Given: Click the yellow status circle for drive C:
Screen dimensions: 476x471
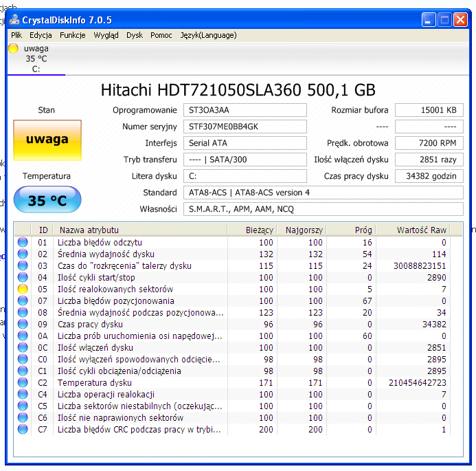Looking at the screenshot, I should (x=13, y=48).
